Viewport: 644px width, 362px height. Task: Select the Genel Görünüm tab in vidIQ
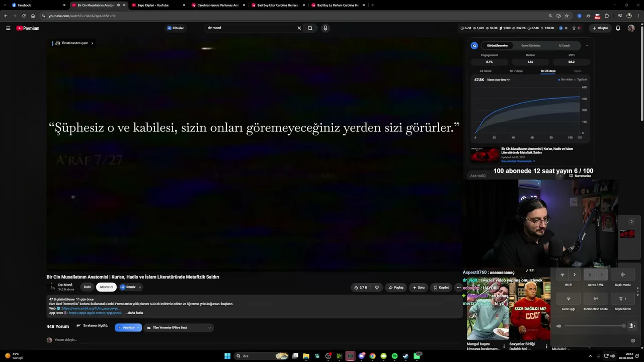coord(531,45)
